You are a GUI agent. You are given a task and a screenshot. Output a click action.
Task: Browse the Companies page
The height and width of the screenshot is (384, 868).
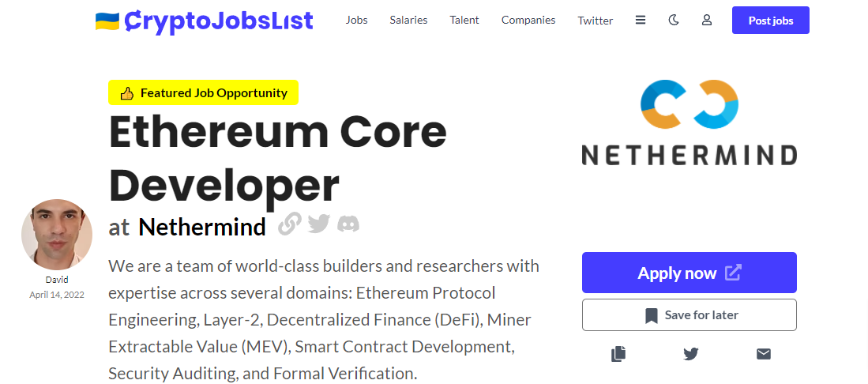[x=528, y=20]
